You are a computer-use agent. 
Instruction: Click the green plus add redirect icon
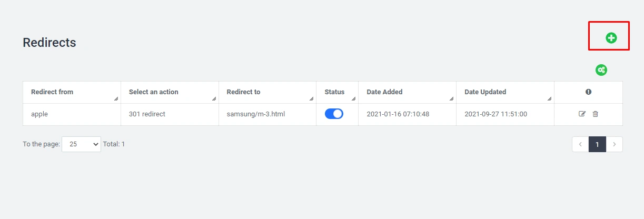click(x=611, y=37)
